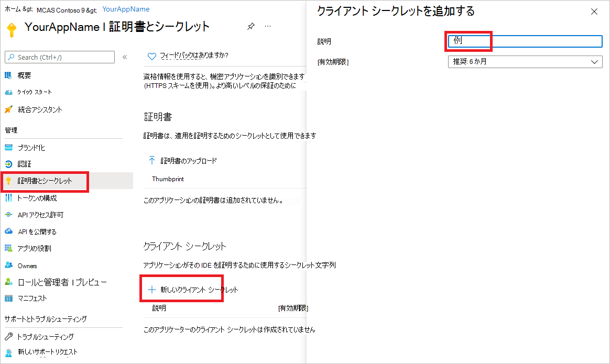Viewport: 610px width, 364px height.
Task: Open Owners in the sidebar
Action: coord(27,266)
